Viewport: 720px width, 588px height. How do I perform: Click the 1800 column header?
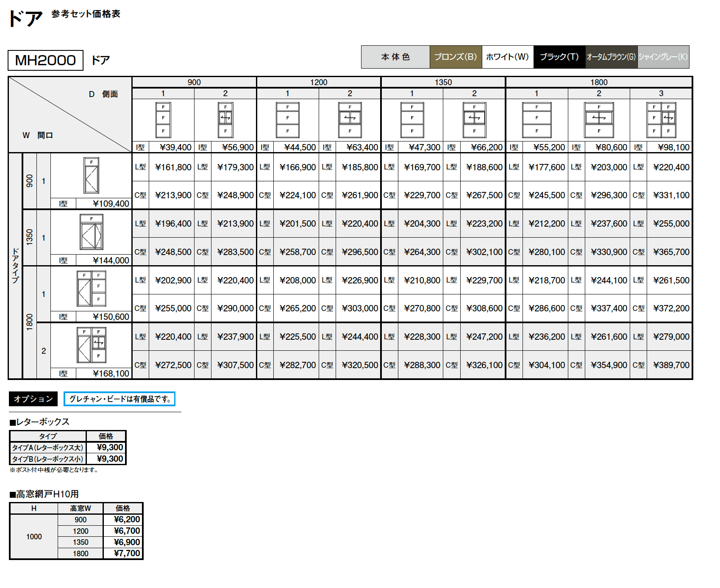click(599, 82)
